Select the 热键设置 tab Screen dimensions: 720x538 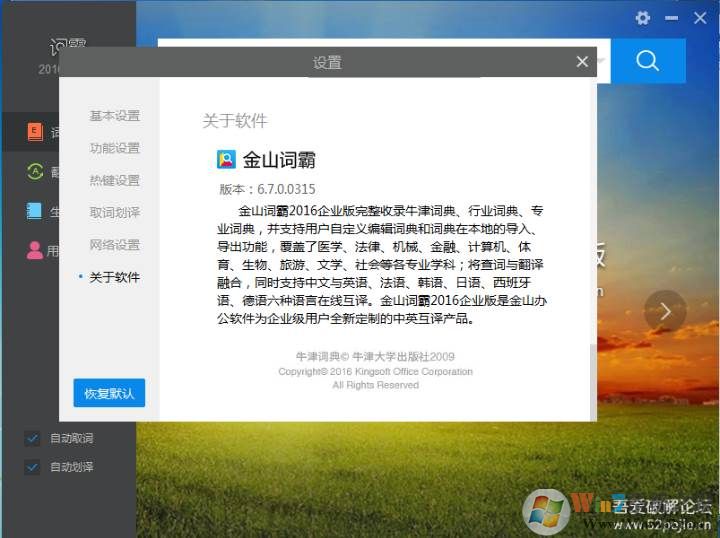(x=114, y=180)
